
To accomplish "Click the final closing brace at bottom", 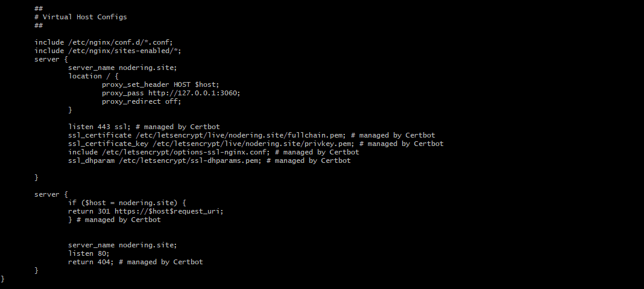I will 2,279.
